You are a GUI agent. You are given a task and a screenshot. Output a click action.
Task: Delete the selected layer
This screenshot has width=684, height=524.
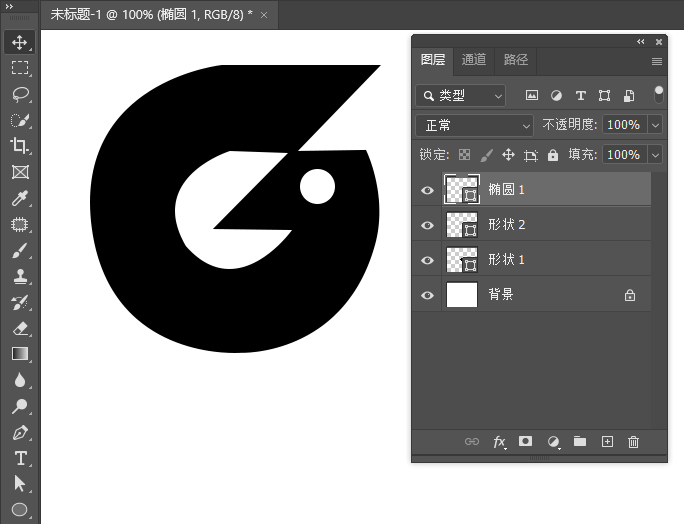coord(633,442)
